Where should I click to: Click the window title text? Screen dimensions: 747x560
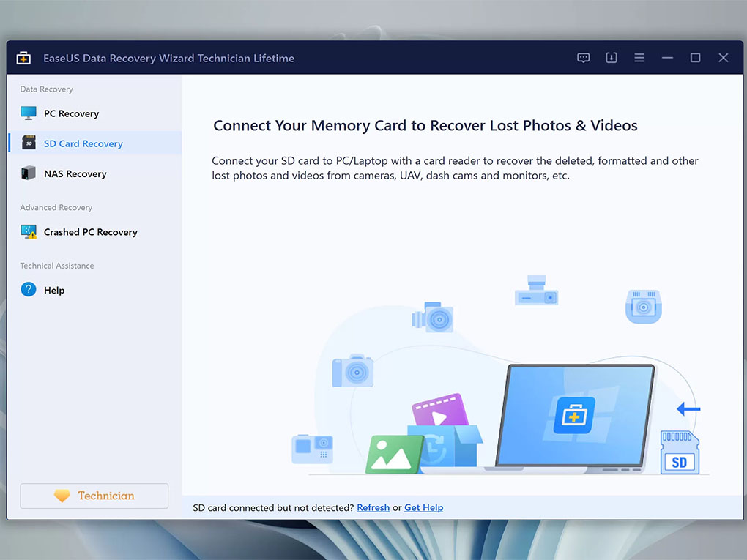click(168, 58)
